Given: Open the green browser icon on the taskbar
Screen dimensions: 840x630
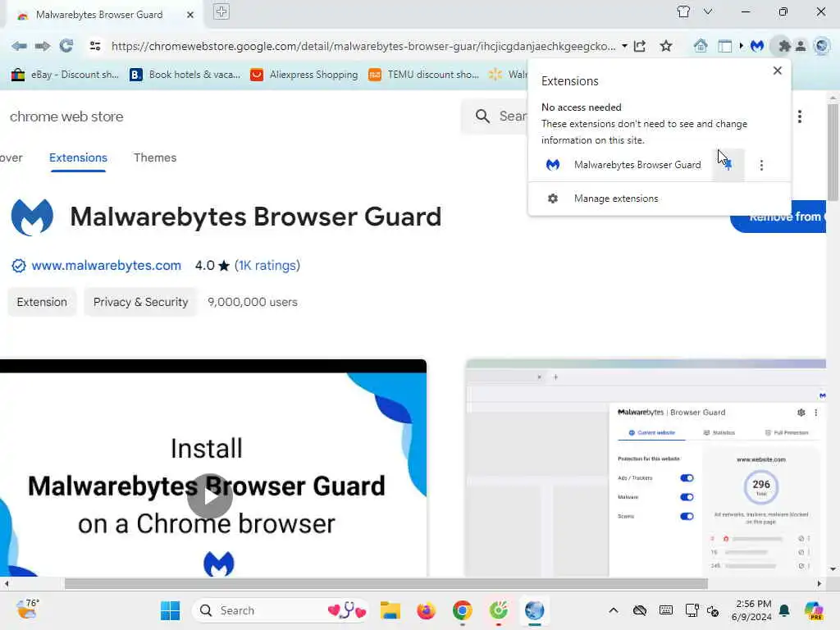Looking at the screenshot, I should point(498,610).
